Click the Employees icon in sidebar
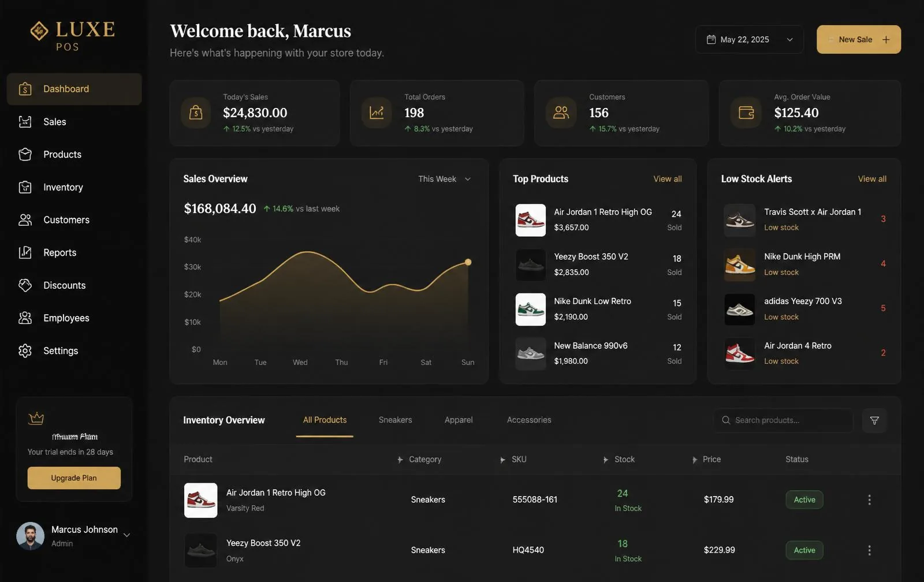Viewport: 924px width, 582px height. [25, 318]
